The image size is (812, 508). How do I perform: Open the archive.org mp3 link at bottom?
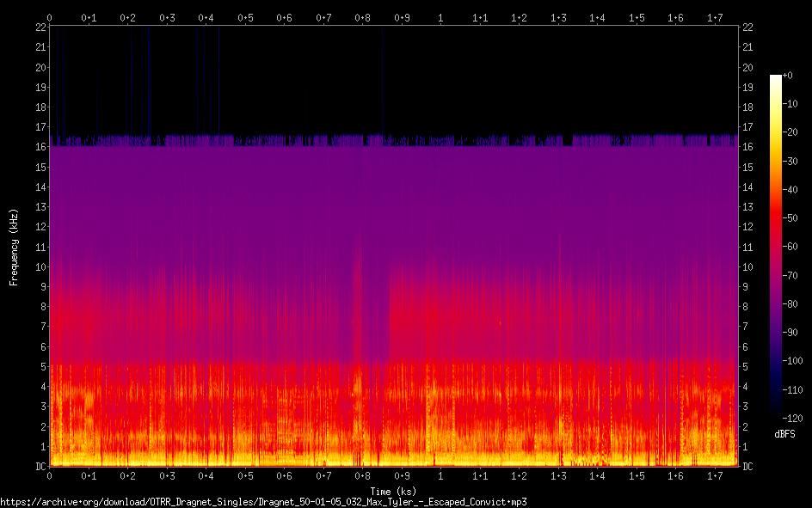click(x=263, y=501)
